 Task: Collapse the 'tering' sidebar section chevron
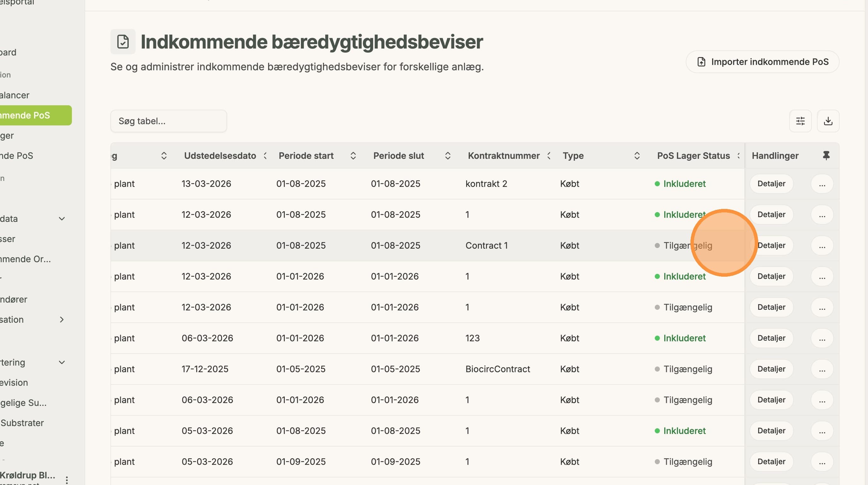click(62, 362)
